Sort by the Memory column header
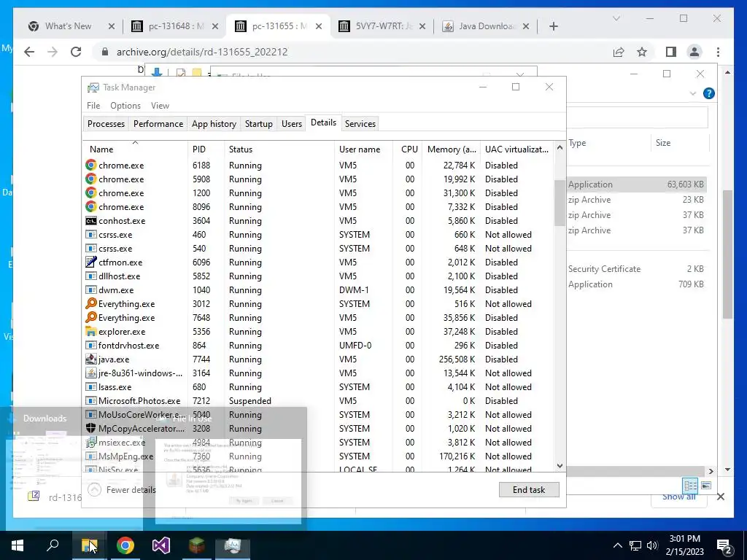The height and width of the screenshot is (560, 747). (x=451, y=149)
